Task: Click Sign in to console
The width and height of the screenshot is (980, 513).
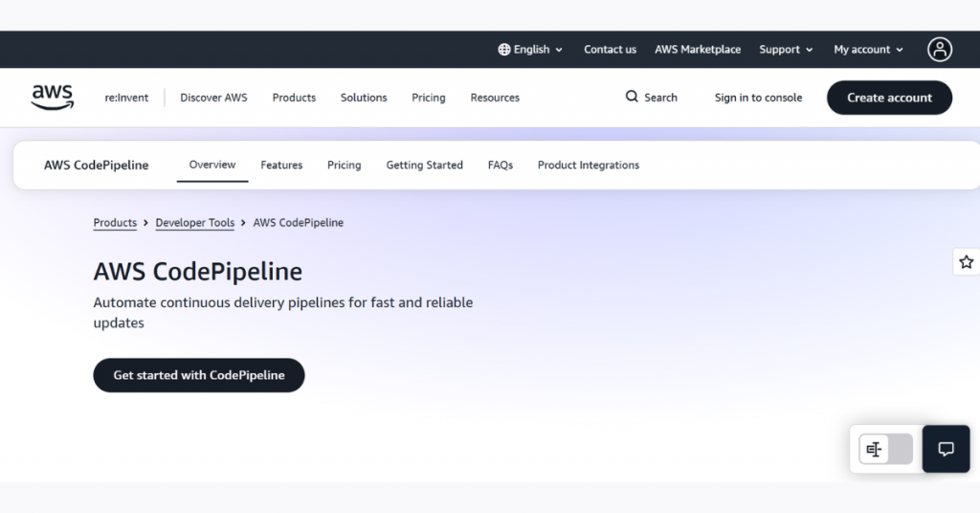Action: (x=758, y=98)
